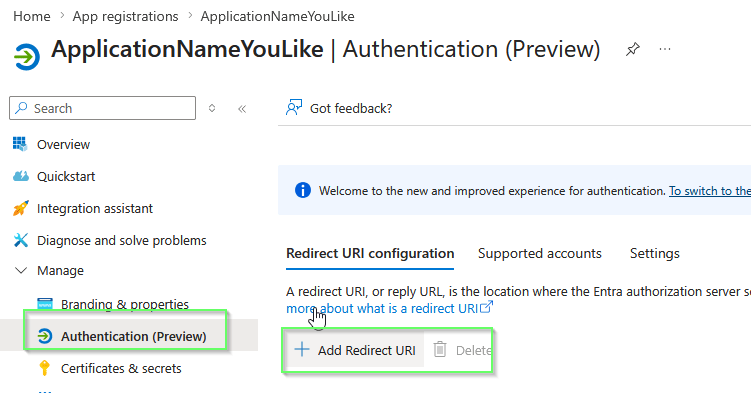The width and height of the screenshot is (751, 393).
Task: Click the Got feedback? button
Action: (339, 108)
